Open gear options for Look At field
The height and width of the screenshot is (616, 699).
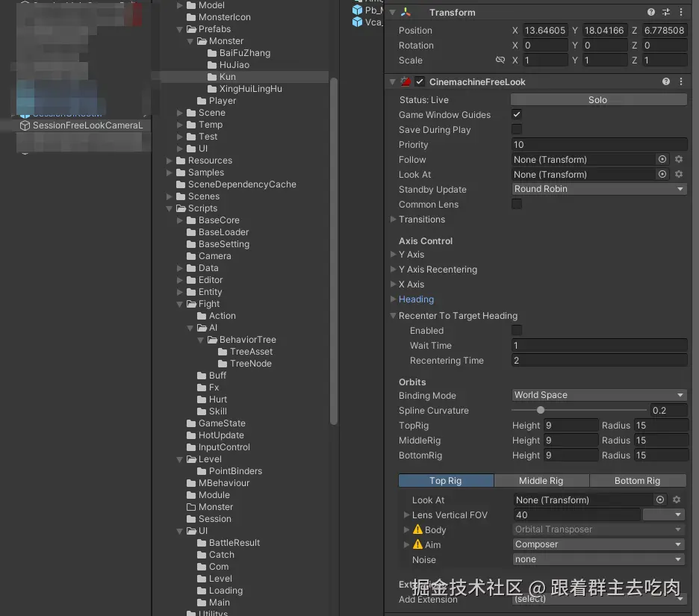tap(679, 174)
